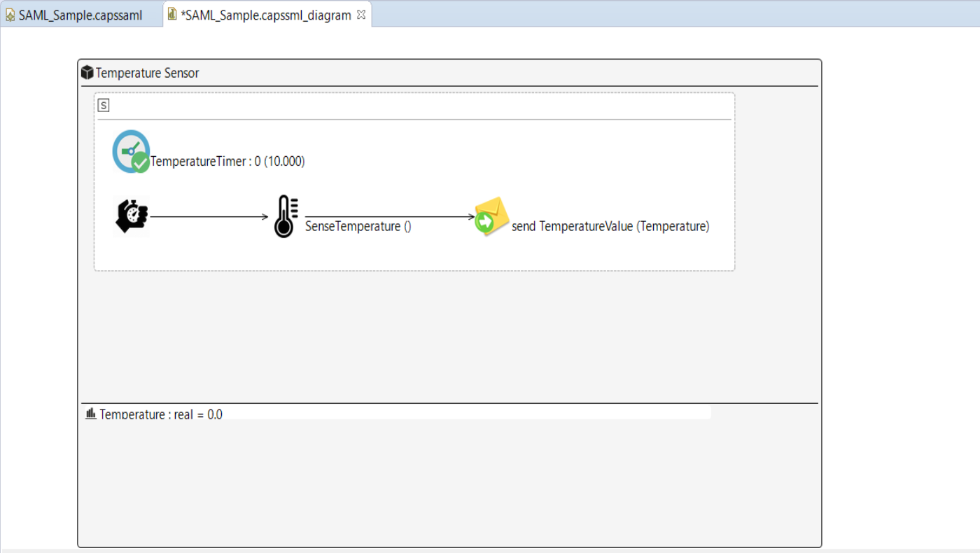The image size is (980, 553).
Task: Select the thermometer SenseTemperature icon
Action: tap(285, 216)
